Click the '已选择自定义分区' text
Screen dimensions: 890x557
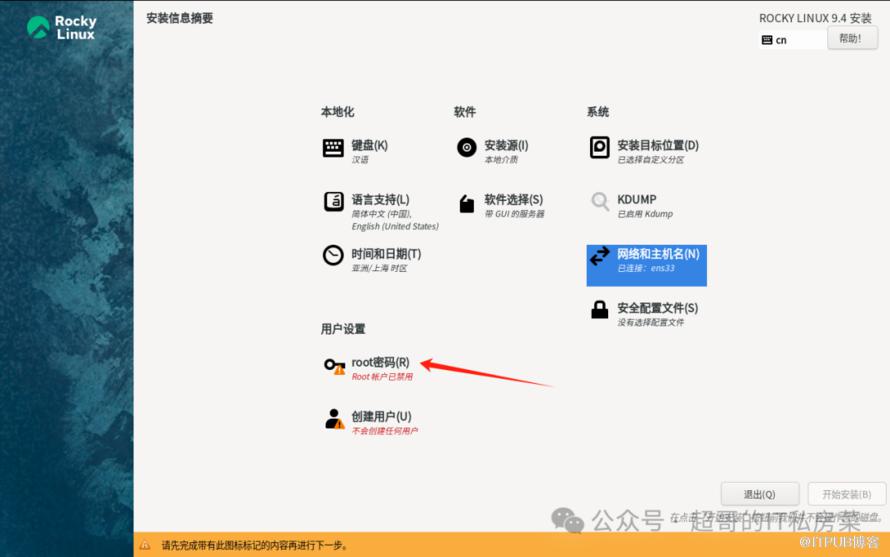pos(650,160)
